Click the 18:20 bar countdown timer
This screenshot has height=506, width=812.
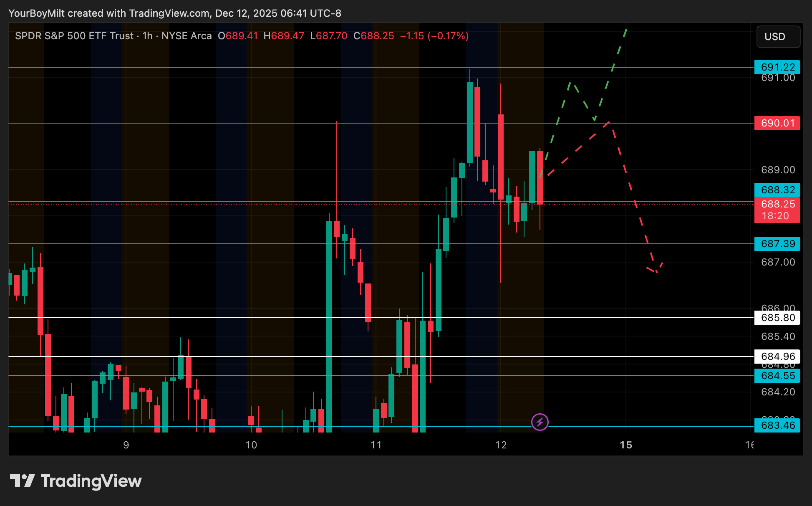775,216
